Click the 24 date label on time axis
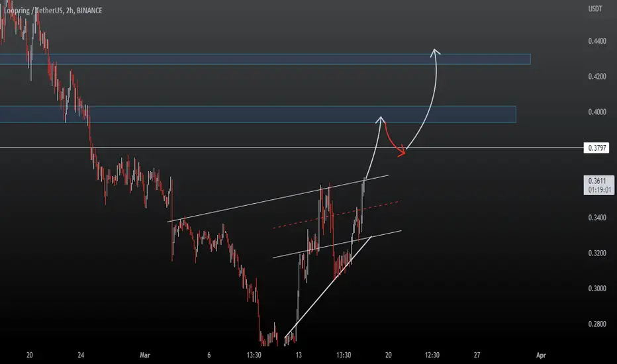The width and height of the screenshot is (617, 364). [81, 355]
